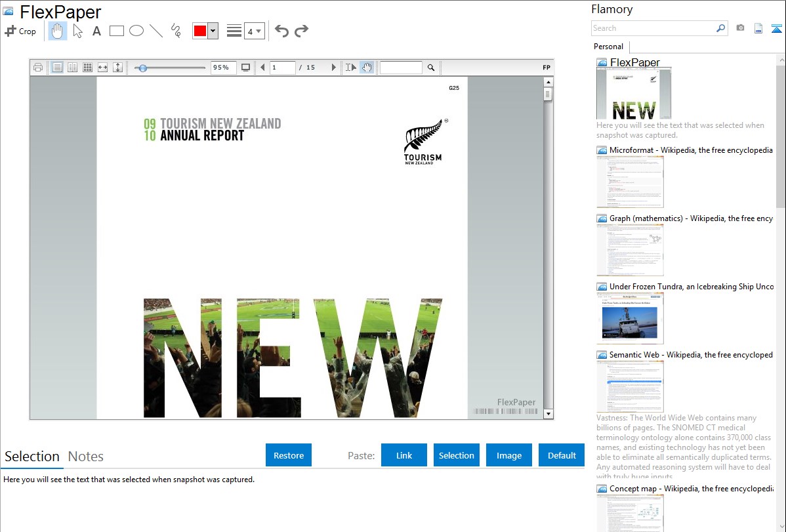Screen dimensions: 786x532
Task: Toggle fullscreen monitor icon
Action: point(245,67)
